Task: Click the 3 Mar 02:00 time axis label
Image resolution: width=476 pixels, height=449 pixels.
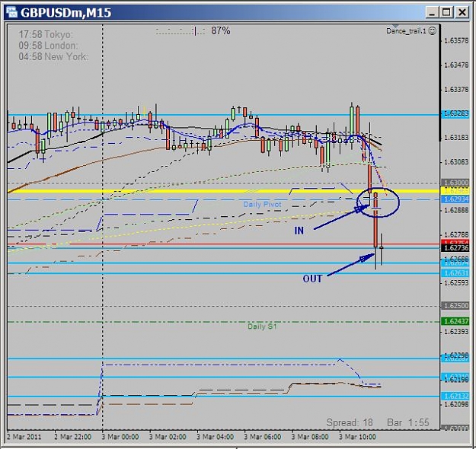Action: (x=168, y=437)
